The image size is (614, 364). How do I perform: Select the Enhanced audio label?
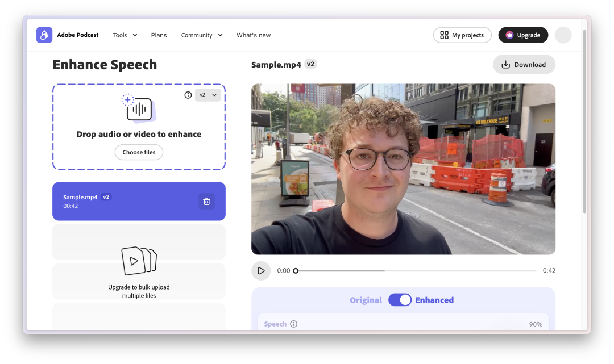click(x=434, y=300)
